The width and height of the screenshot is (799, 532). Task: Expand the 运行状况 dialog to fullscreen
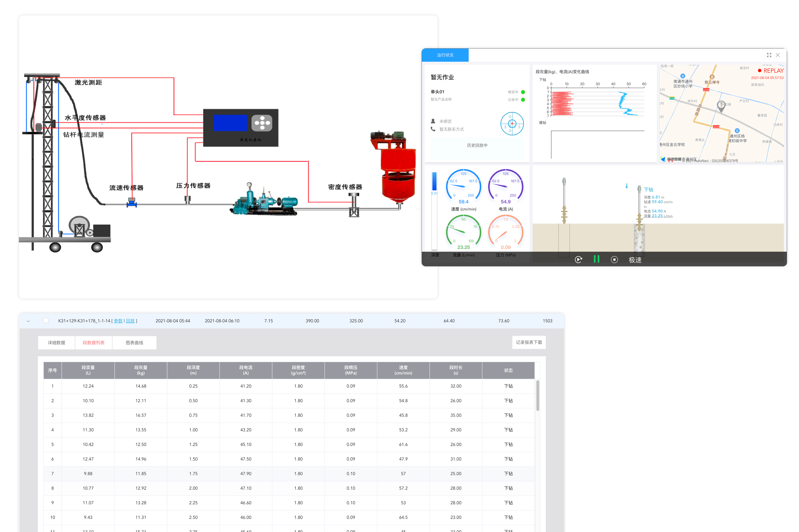click(769, 55)
